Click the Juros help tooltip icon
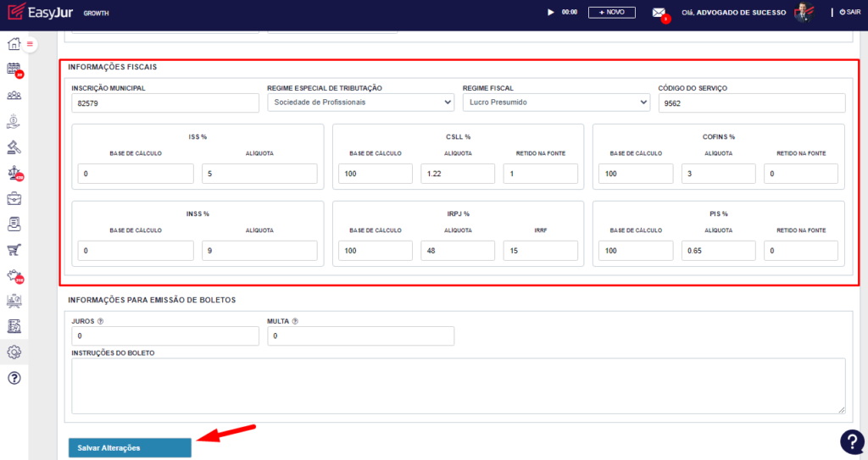 [x=100, y=321]
